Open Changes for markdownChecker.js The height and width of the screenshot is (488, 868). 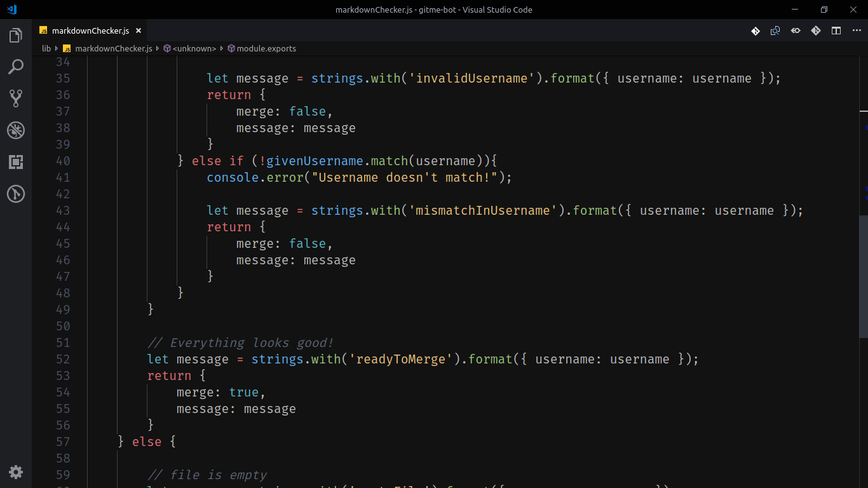click(x=755, y=30)
